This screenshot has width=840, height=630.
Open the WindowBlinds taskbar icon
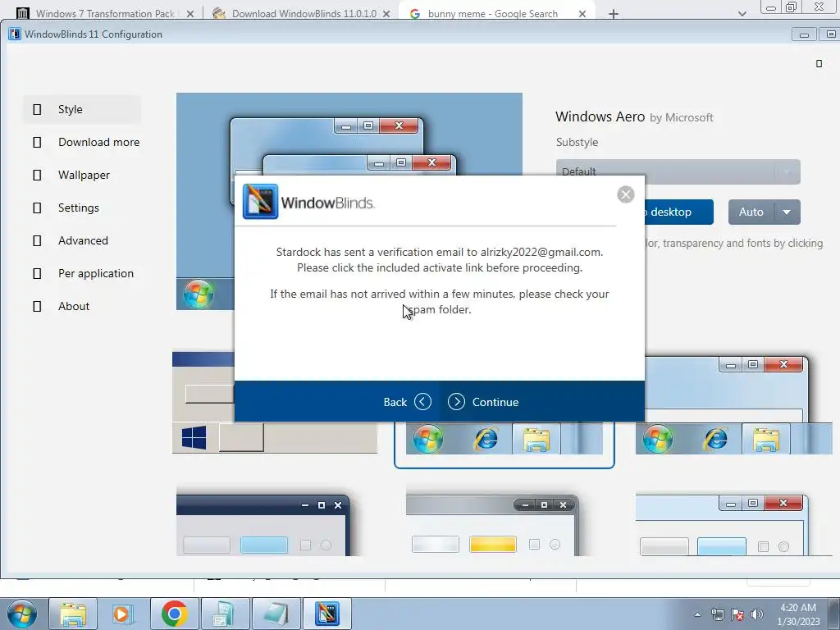tap(327, 614)
